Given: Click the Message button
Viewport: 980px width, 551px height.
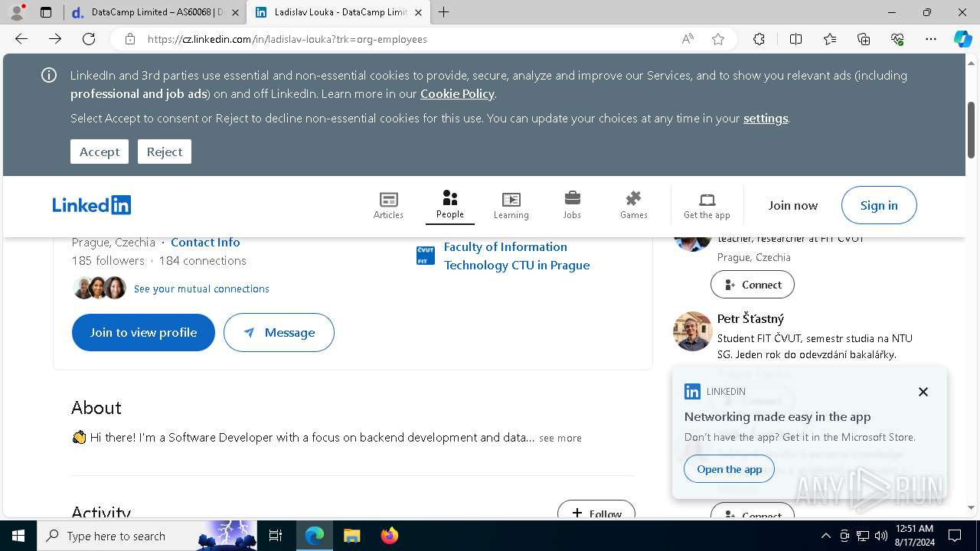Looking at the screenshot, I should tap(279, 332).
